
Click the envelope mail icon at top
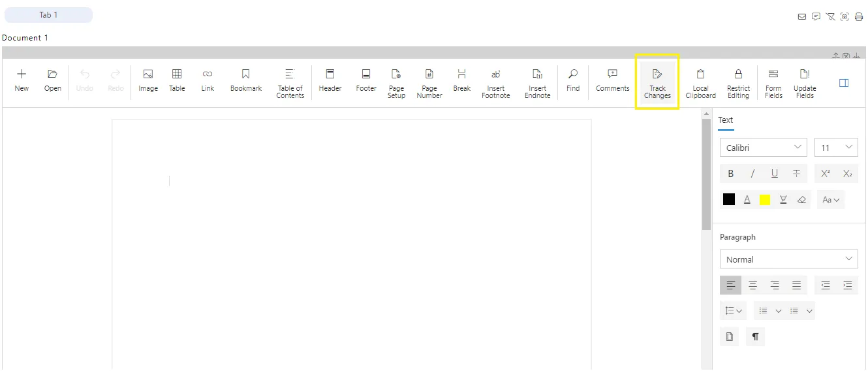tap(802, 17)
